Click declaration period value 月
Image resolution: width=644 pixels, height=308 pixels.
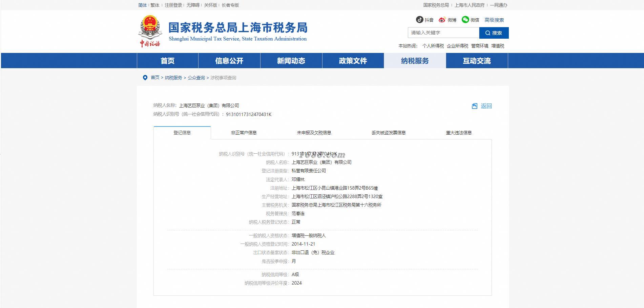[x=294, y=261]
